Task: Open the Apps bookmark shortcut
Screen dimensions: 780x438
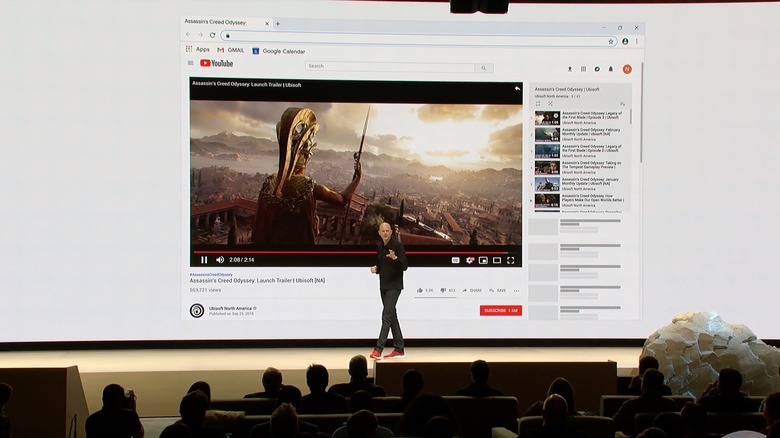Action: [198, 49]
